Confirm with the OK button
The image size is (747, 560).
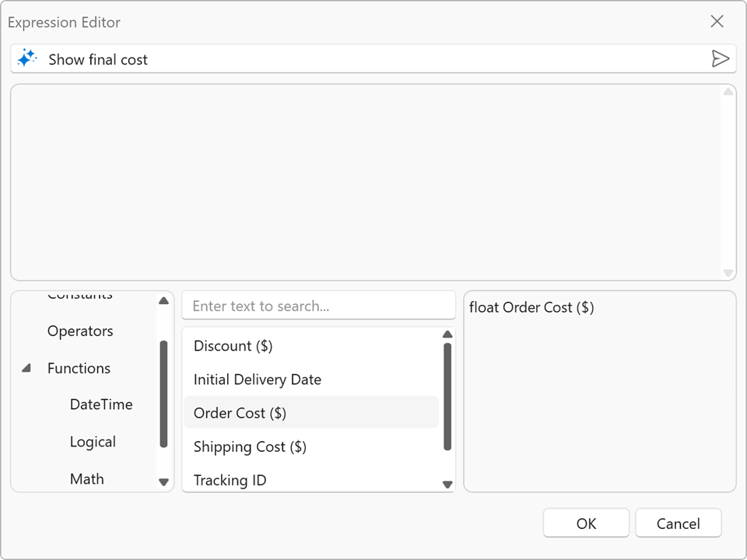point(586,523)
